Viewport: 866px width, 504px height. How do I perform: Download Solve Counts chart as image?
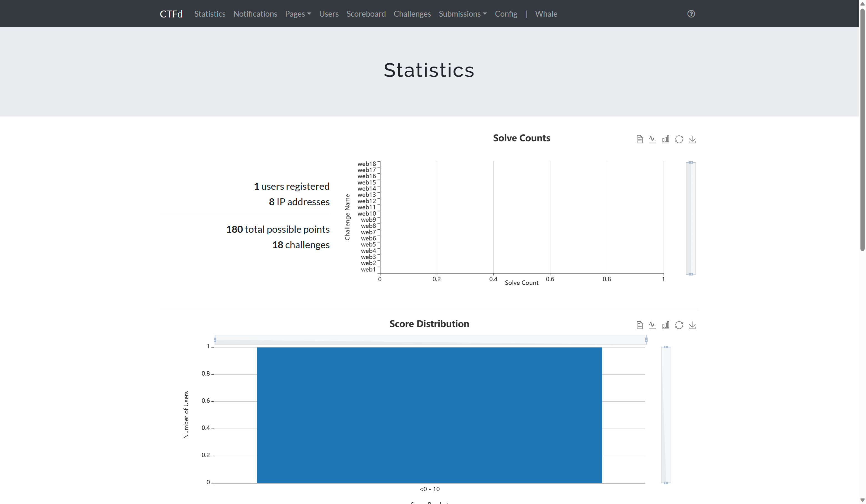point(692,140)
